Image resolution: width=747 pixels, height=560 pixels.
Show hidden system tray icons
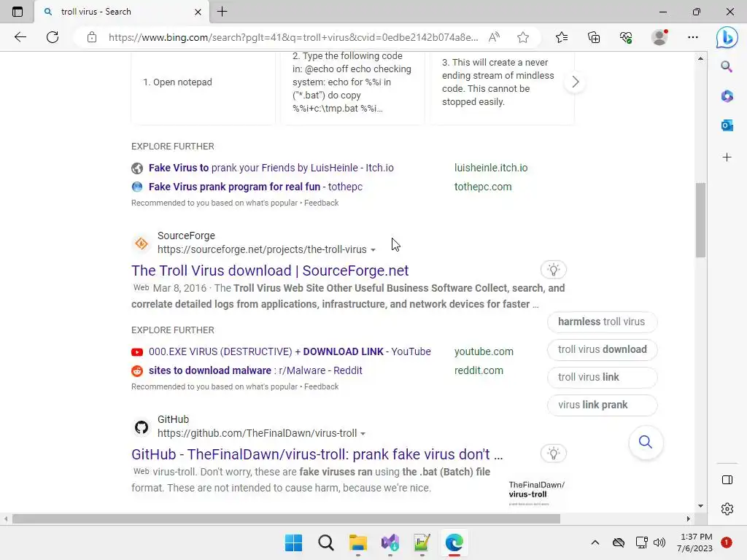(x=595, y=542)
